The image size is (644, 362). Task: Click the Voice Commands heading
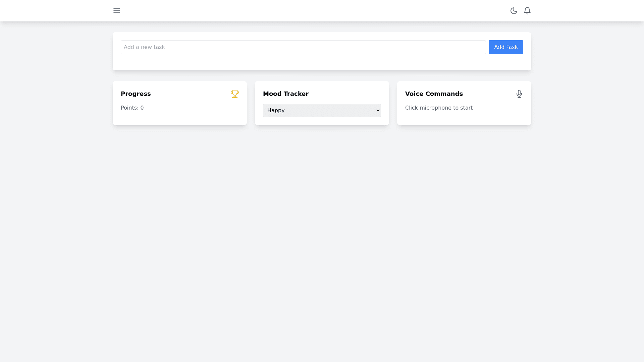point(434,94)
